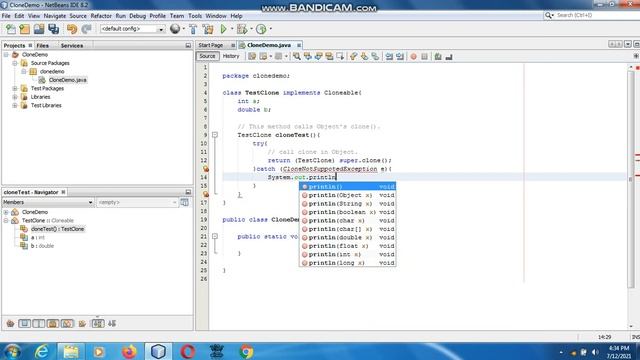
Task: Select println(int x) completion item
Action: [x=348, y=254]
